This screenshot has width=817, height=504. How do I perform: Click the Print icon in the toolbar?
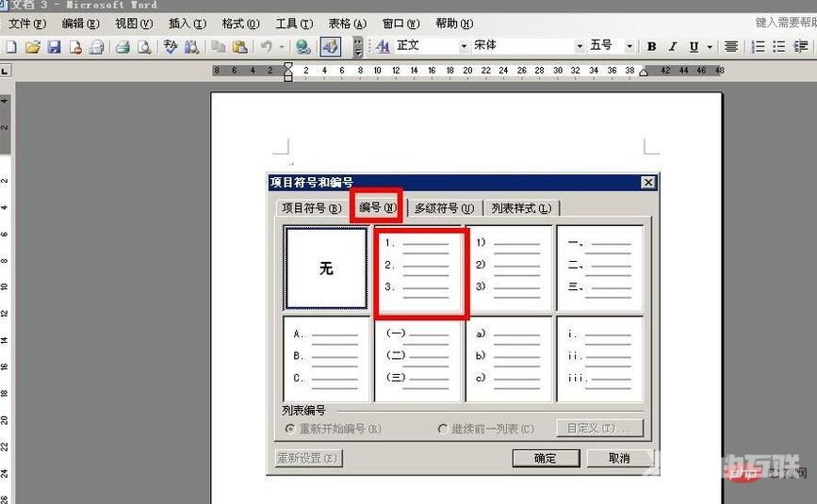coord(123,46)
